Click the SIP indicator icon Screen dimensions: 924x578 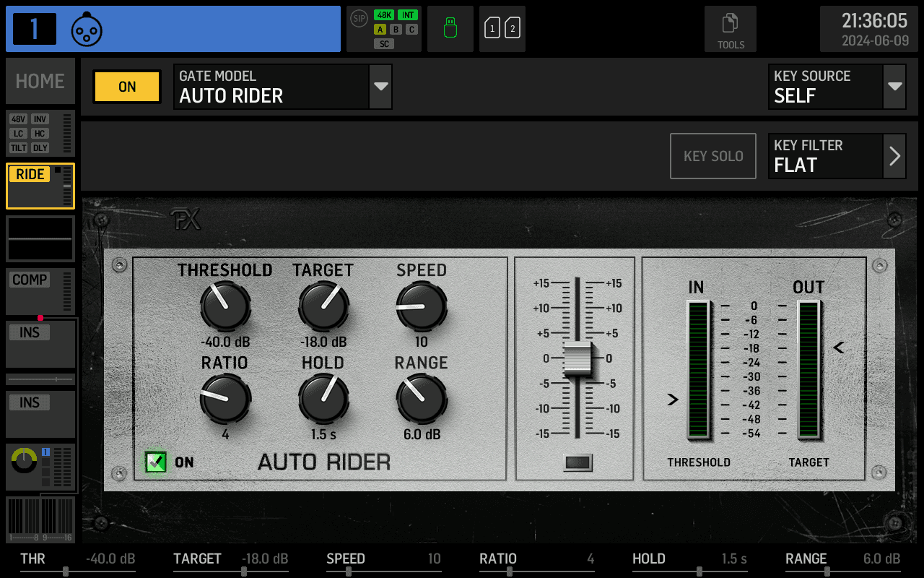point(359,18)
